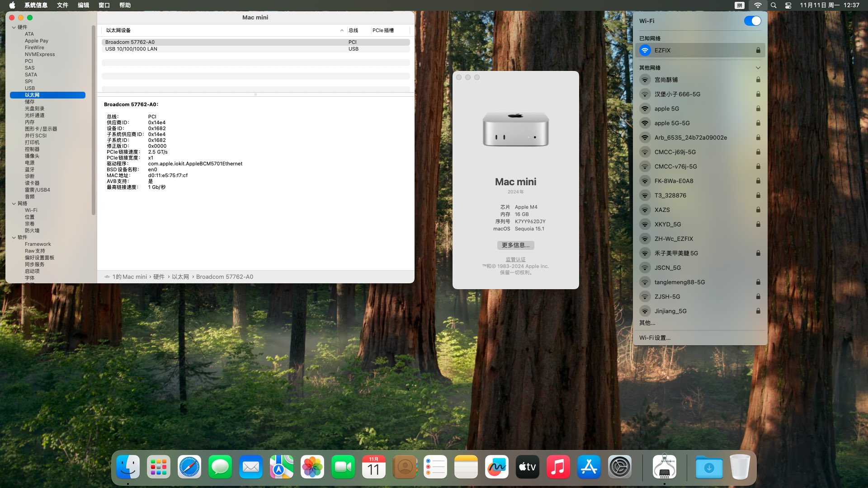
Task: Open 监管认证 link
Action: click(x=515, y=259)
